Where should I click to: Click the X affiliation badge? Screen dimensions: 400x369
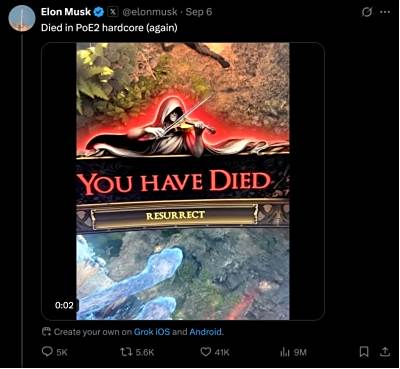(113, 12)
